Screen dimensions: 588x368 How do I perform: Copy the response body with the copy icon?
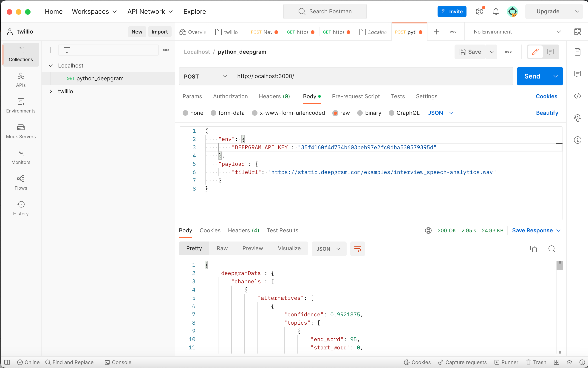pyautogui.click(x=533, y=249)
